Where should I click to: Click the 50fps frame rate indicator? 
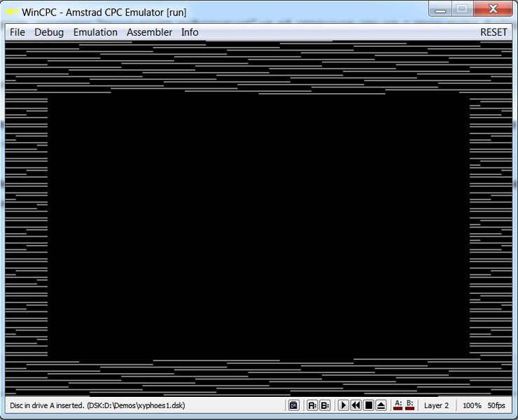pyautogui.click(x=496, y=405)
